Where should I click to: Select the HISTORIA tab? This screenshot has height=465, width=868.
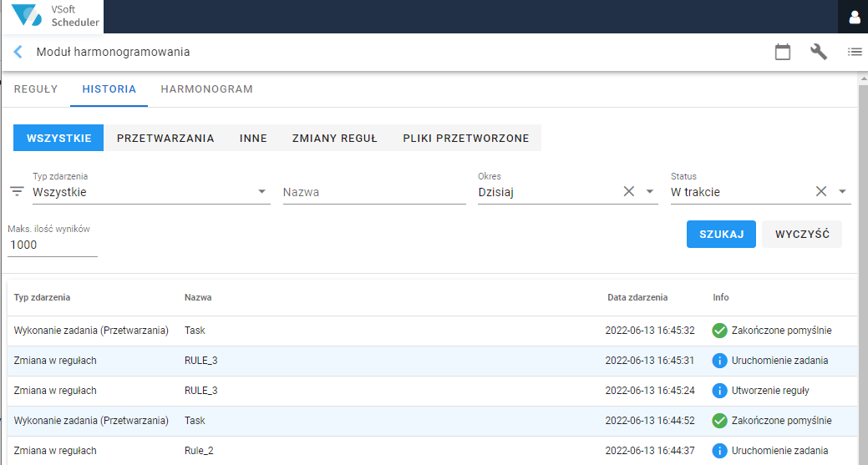[x=109, y=89]
